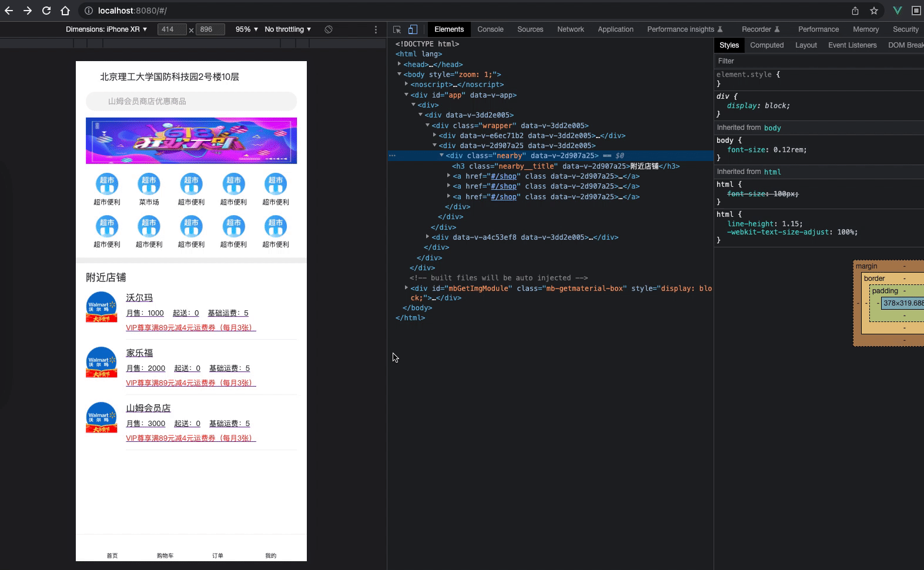Open the 95% zoom dropdown
The width and height of the screenshot is (924, 570).
(246, 29)
